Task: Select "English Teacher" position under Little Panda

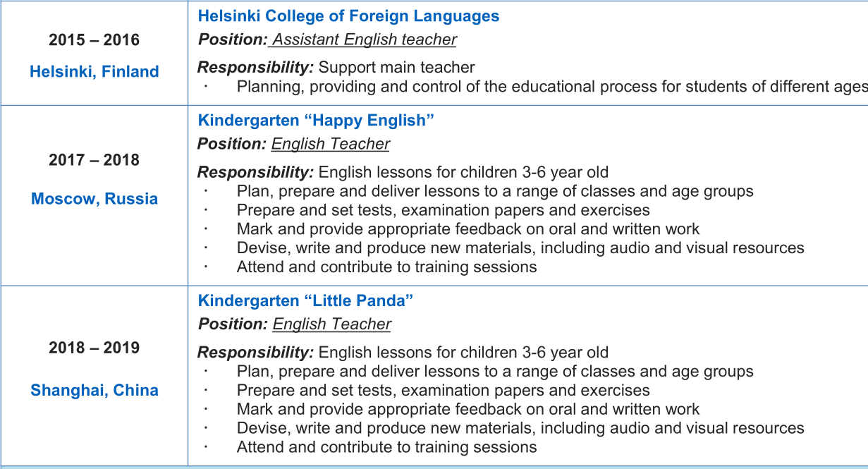Action: point(331,324)
